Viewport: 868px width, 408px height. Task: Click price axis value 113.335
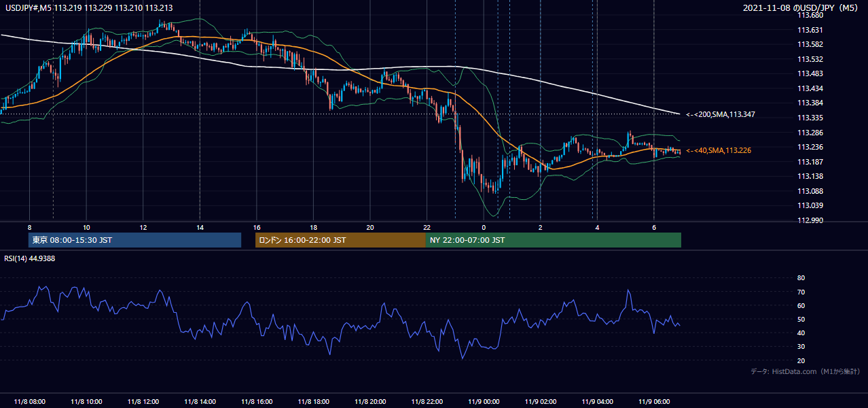point(810,118)
